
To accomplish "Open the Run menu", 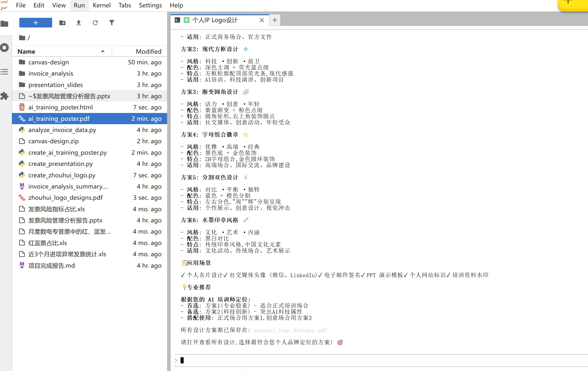I will tap(79, 5).
